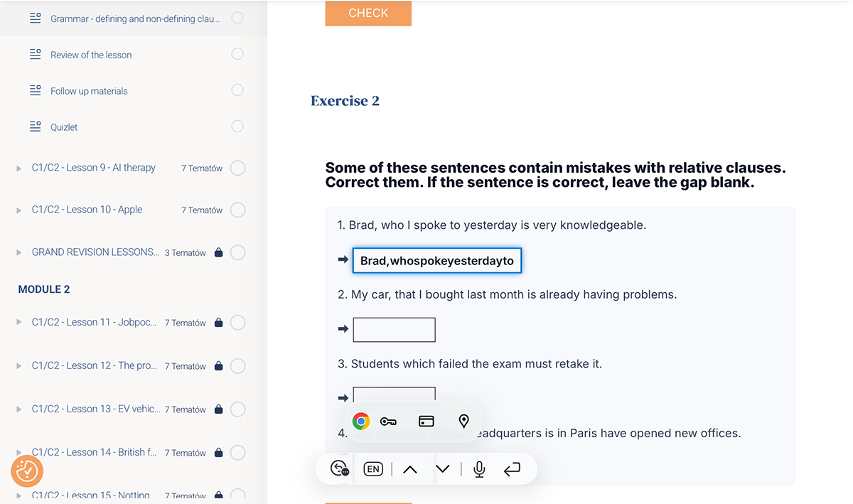Toggle completion circle for Review of the lesson
The width and height of the screenshot is (853, 504).
[x=237, y=54]
